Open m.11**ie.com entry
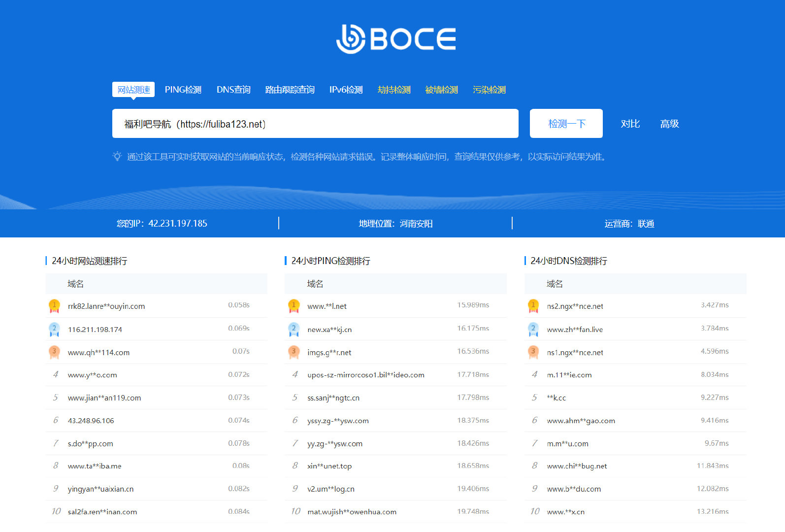The height and width of the screenshot is (532, 785). coord(569,375)
